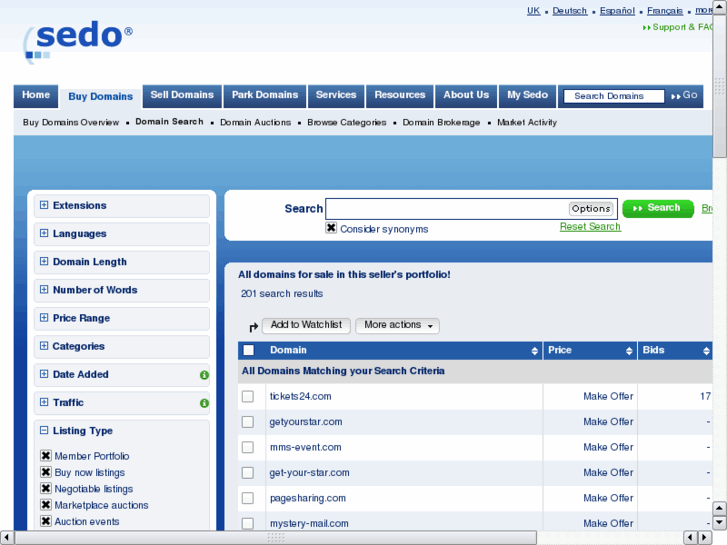Click the Add to Watchlist button
727x545 pixels.
306,325
